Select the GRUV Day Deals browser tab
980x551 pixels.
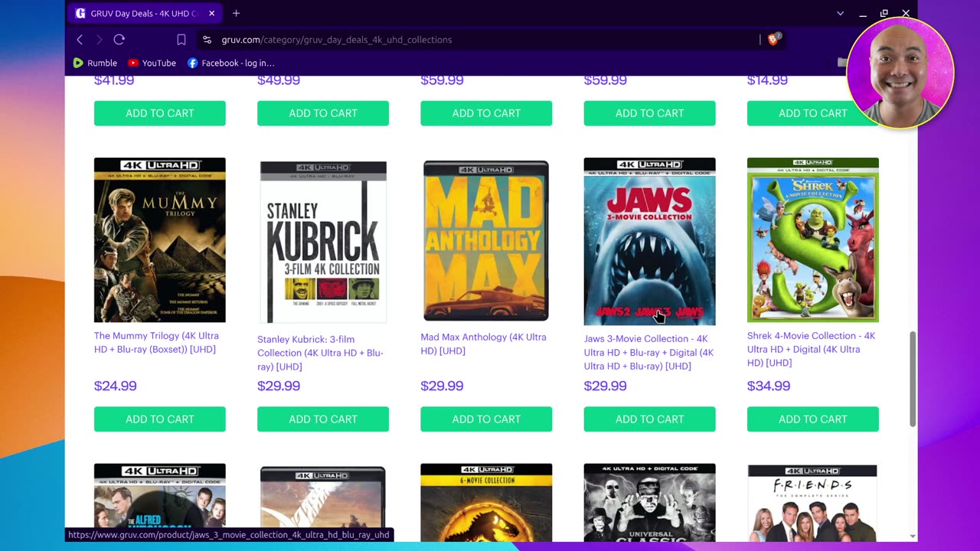145,13
